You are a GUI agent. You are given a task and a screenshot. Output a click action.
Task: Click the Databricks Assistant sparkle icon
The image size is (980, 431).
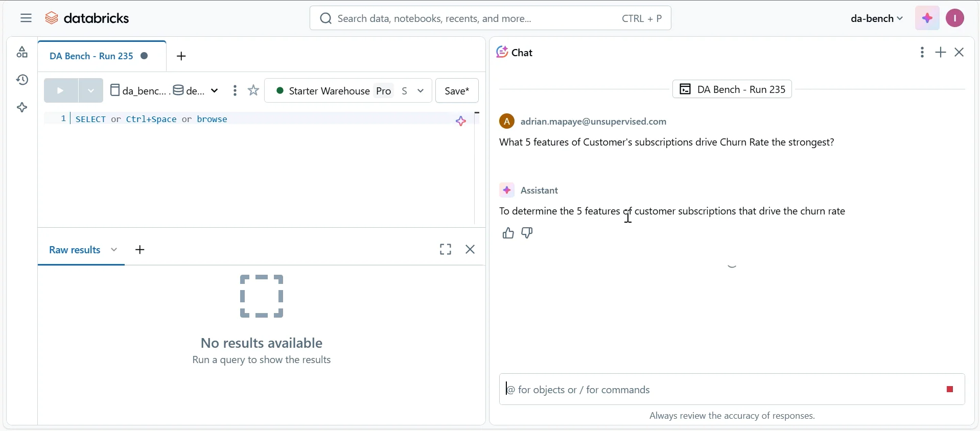pos(927,18)
